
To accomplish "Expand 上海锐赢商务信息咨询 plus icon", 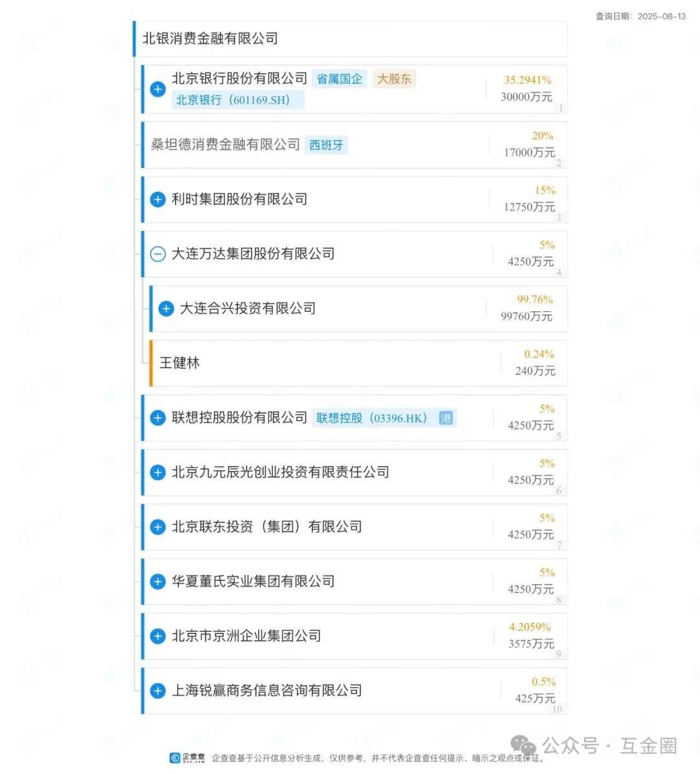I will [x=157, y=691].
